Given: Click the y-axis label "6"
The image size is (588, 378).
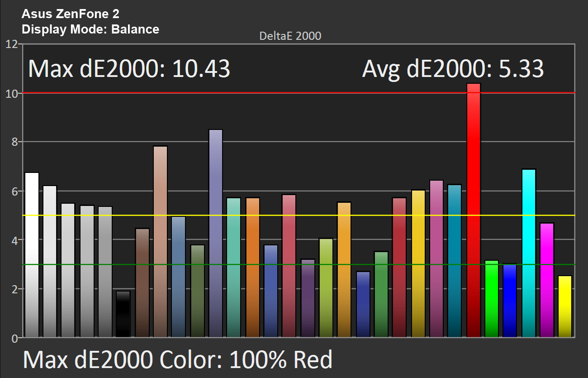Looking at the screenshot, I should click(x=14, y=191).
